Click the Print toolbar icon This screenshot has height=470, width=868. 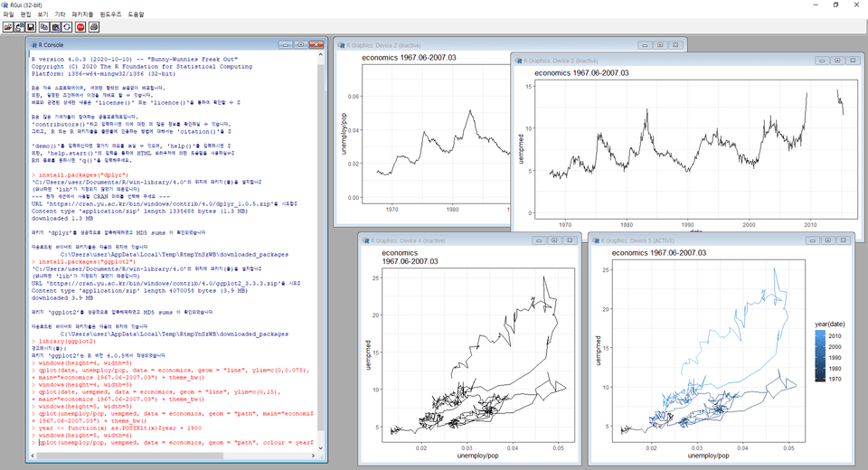[94, 27]
